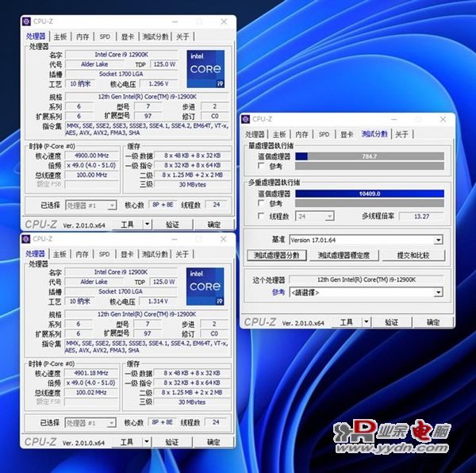Open the SPD tab in the lower-left window

pos(104,254)
